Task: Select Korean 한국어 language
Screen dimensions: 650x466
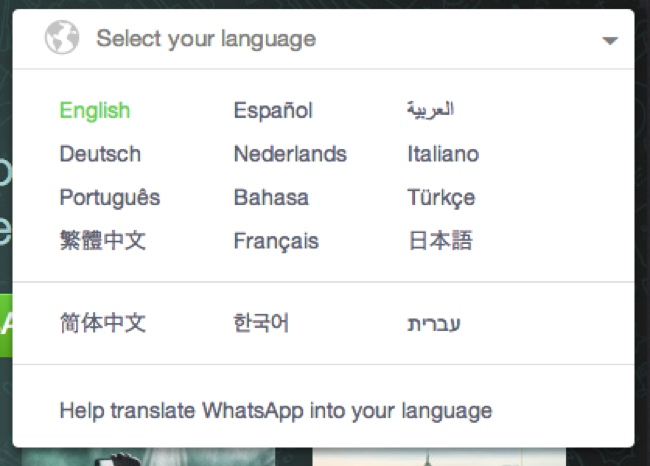Action: (x=261, y=323)
